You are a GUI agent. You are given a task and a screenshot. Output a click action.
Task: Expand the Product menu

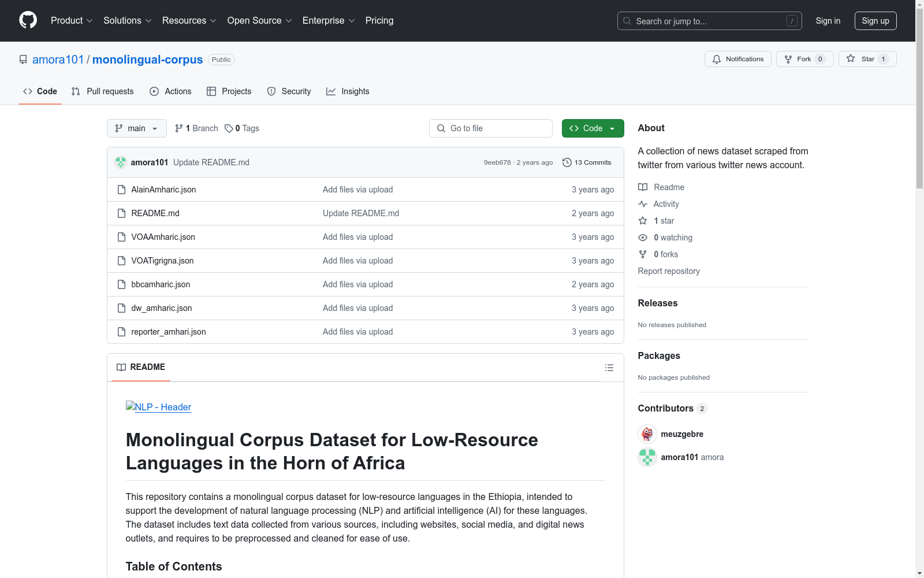pyautogui.click(x=72, y=21)
